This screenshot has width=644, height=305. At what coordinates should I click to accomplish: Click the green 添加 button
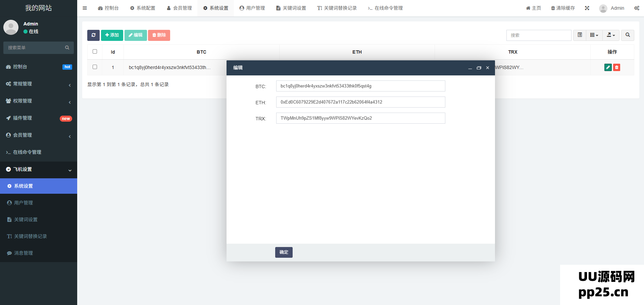112,35
